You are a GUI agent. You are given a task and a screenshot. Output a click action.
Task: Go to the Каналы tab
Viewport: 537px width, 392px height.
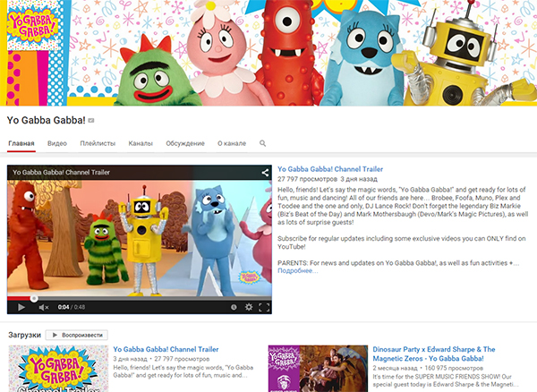[141, 143]
